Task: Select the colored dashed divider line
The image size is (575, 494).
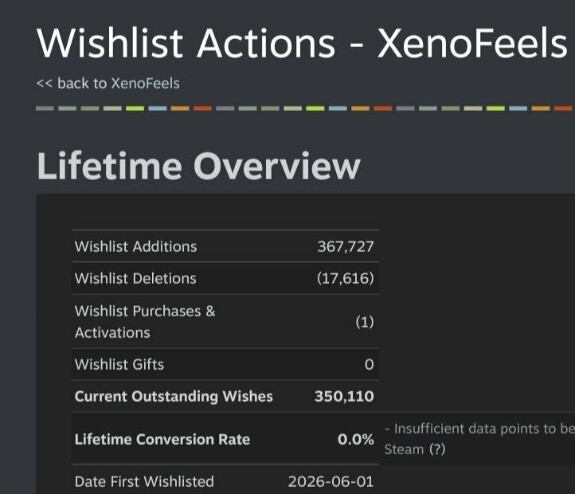Action: 305,108
